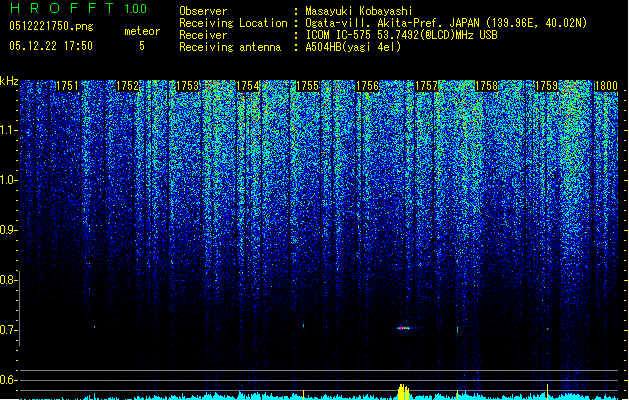The image size is (629, 400).
Task: Click the version number 1.0.0
Action: tap(136, 8)
